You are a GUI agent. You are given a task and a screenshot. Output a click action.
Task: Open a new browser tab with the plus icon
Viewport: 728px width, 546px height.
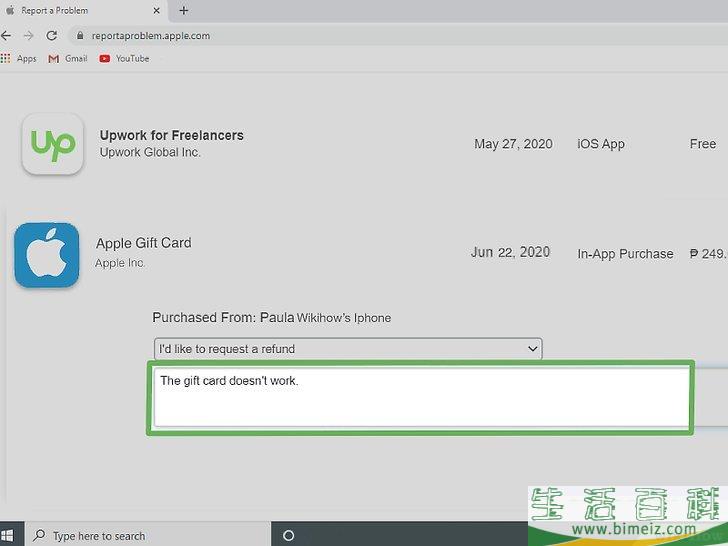pos(184,10)
